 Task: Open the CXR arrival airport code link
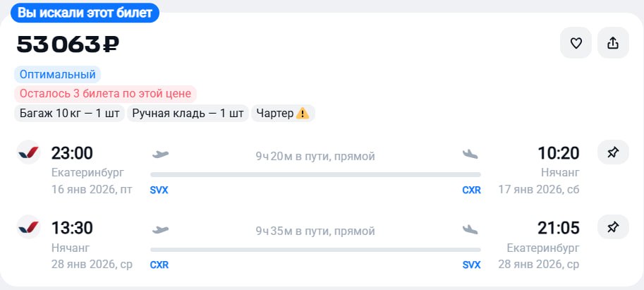click(x=471, y=190)
